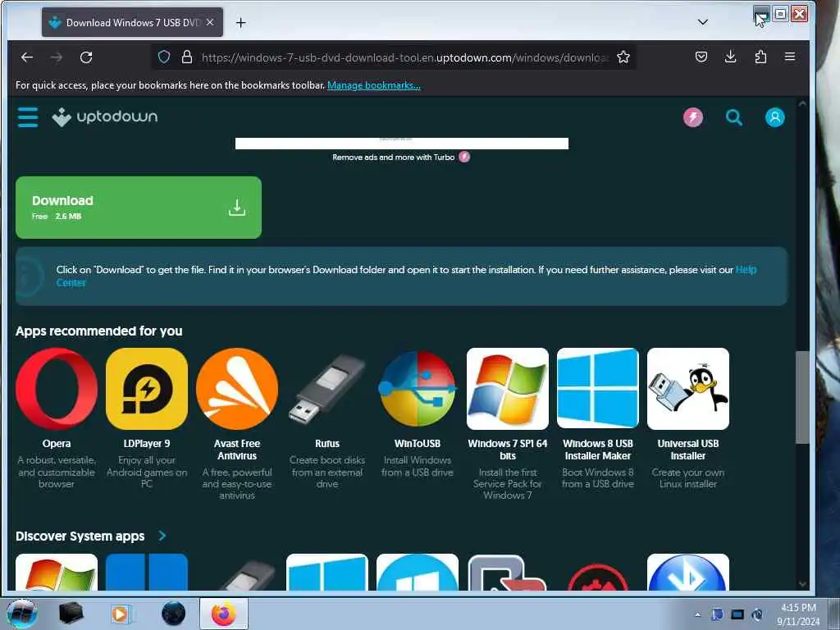Click the green Download button
This screenshot has width=840, height=630.
(x=138, y=208)
